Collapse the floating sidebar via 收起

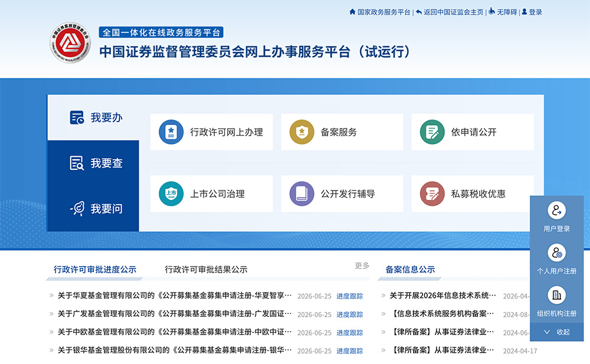pyautogui.click(x=556, y=332)
